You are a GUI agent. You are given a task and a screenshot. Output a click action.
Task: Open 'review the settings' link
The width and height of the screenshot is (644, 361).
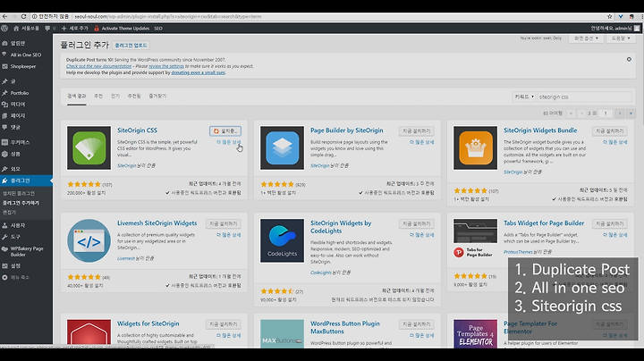pyautogui.click(x=166, y=66)
